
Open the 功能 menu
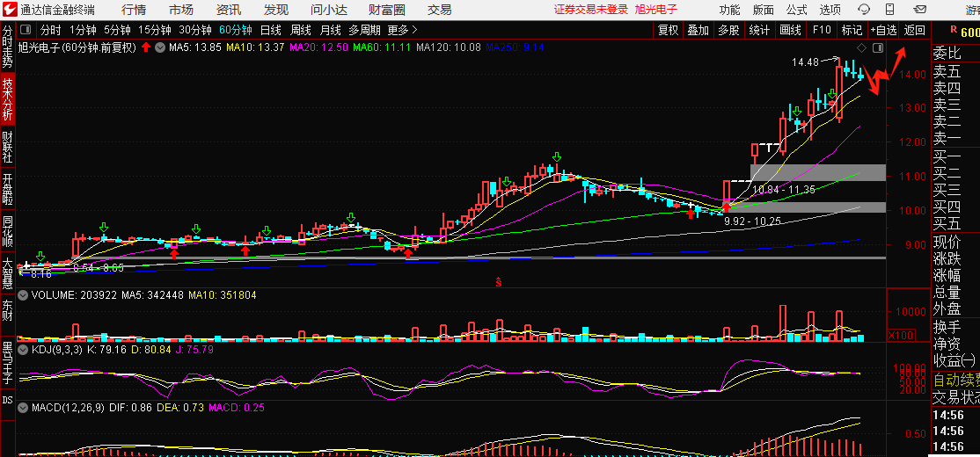(x=729, y=10)
